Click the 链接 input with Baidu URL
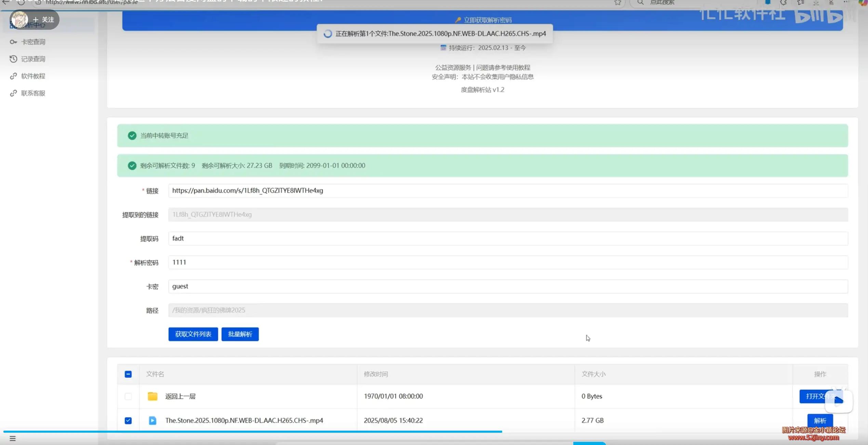 (x=508, y=191)
